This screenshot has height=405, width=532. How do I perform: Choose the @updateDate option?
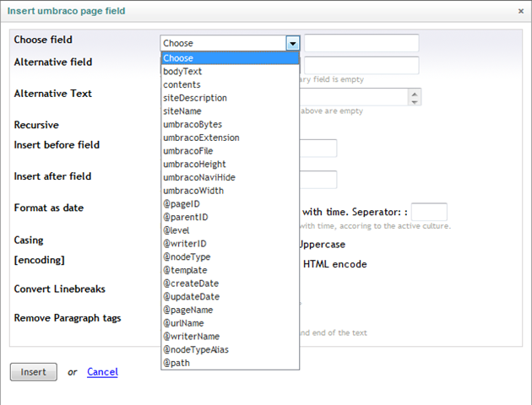(x=230, y=296)
